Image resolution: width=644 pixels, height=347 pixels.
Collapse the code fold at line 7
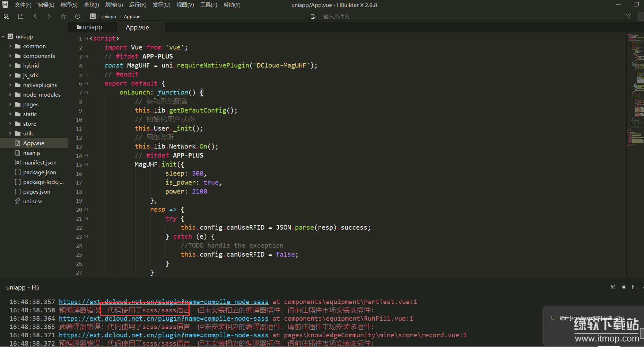point(86,92)
